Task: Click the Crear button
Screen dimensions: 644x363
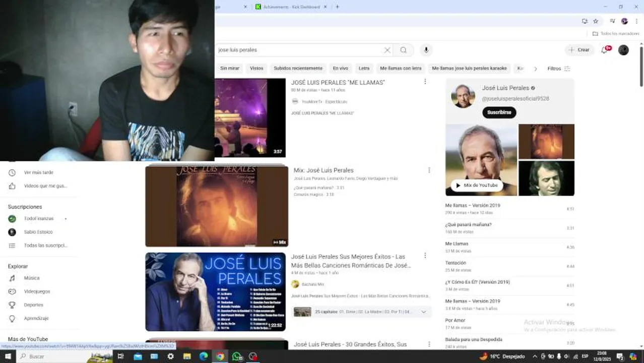Action: point(578,50)
